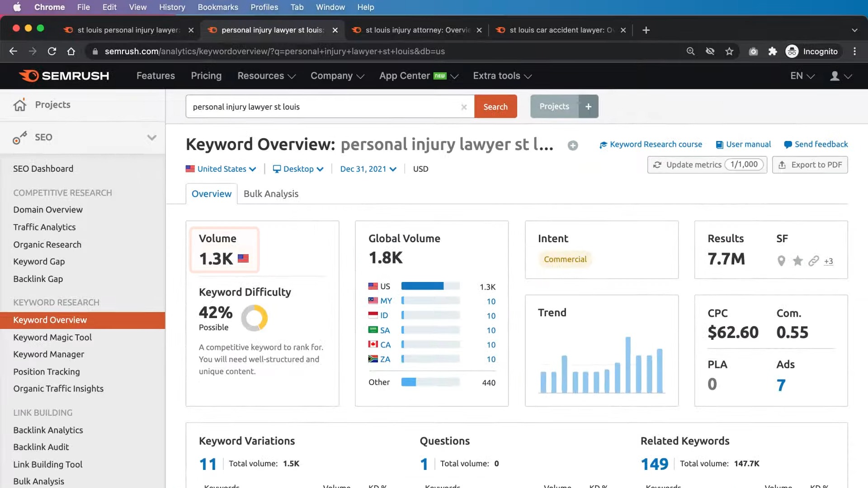868x488 pixels.
Task: Expand the Dec 31, 2021 date selector
Action: tap(367, 169)
